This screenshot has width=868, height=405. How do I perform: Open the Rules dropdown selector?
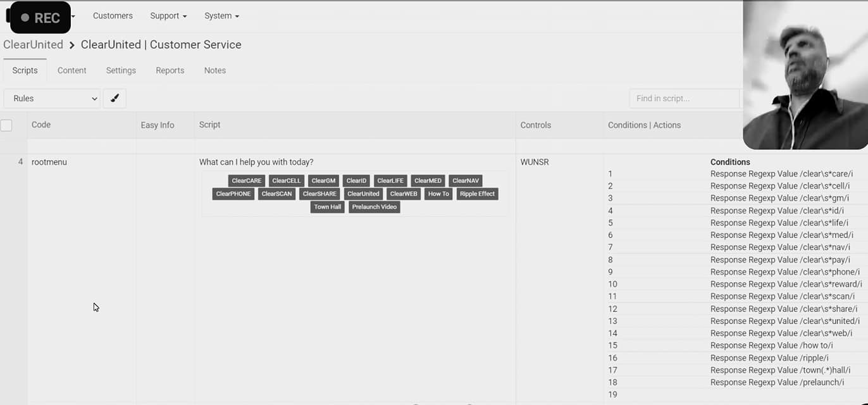[52, 98]
